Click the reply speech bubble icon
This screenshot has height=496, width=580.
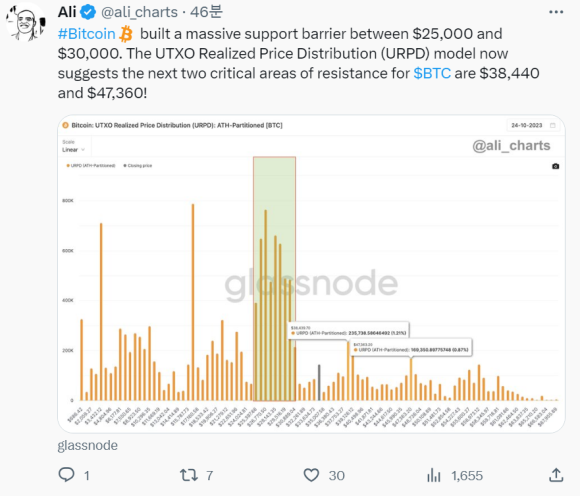(x=67, y=475)
